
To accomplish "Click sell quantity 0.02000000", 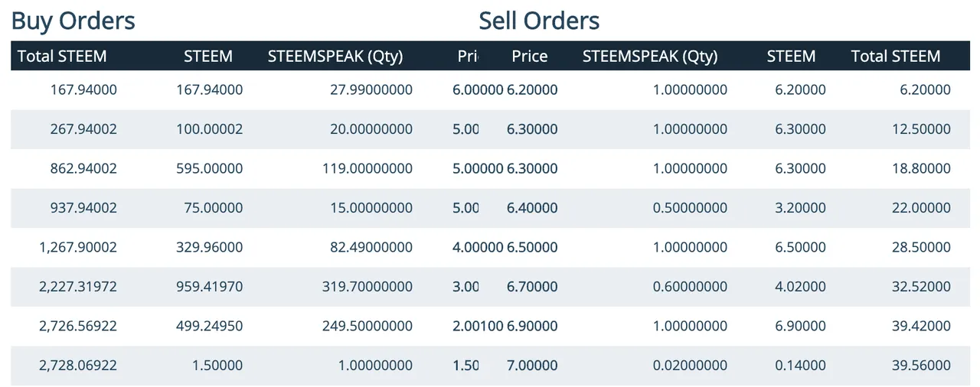I will (690, 366).
